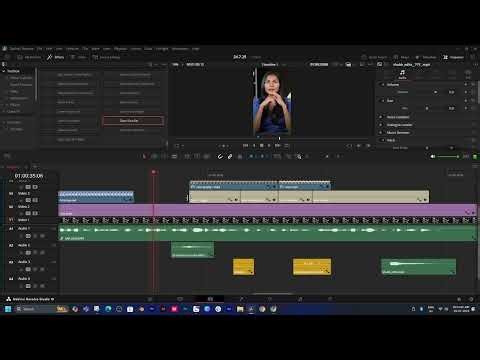
Task: Disable the Video 2 track
Action: click(35, 213)
